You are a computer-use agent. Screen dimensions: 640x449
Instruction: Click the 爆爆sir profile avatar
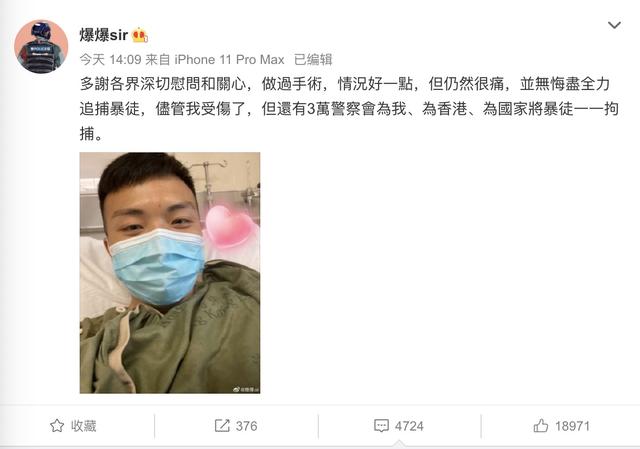(x=41, y=46)
